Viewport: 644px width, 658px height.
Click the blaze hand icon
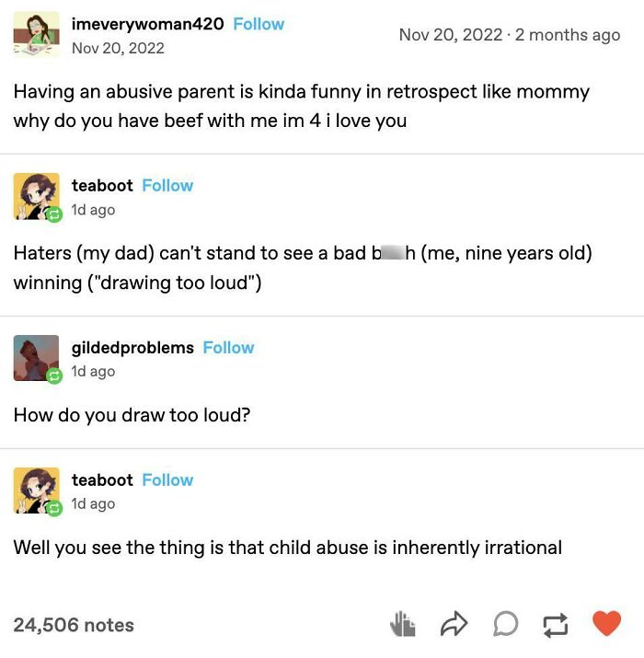(403, 625)
